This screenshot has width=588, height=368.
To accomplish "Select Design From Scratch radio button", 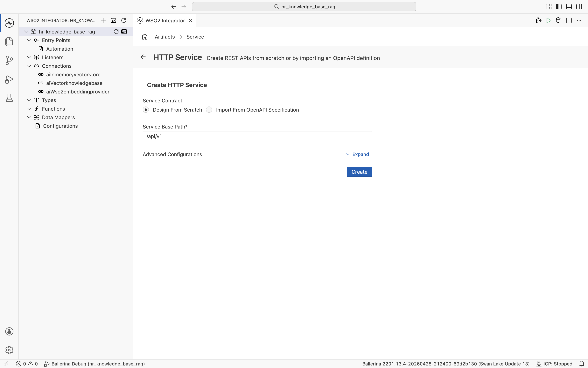I will pos(146,110).
